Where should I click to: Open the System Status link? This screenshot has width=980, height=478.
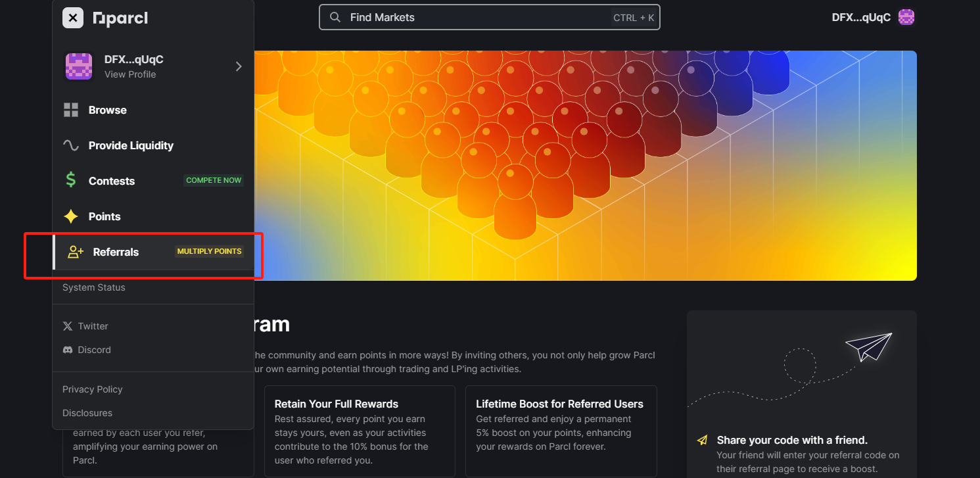pos(94,287)
